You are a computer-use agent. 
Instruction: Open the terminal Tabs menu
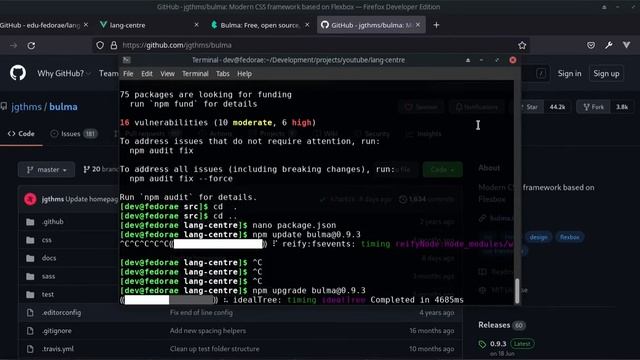(222, 74)
